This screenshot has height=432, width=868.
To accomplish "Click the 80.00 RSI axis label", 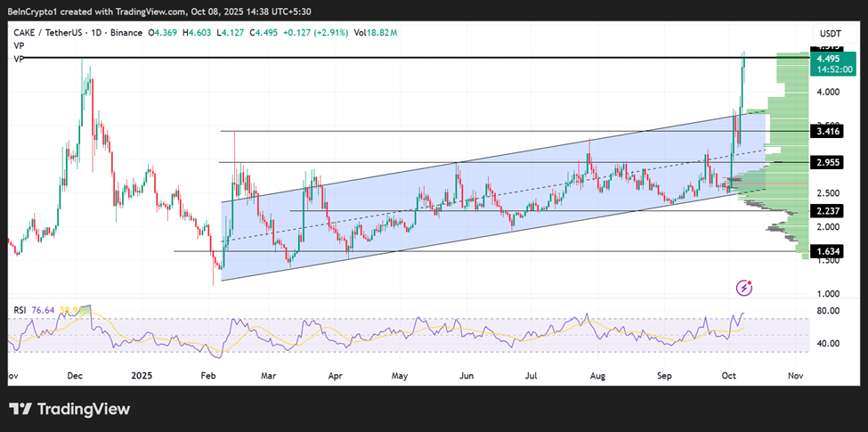I will [x=829, y=311].
